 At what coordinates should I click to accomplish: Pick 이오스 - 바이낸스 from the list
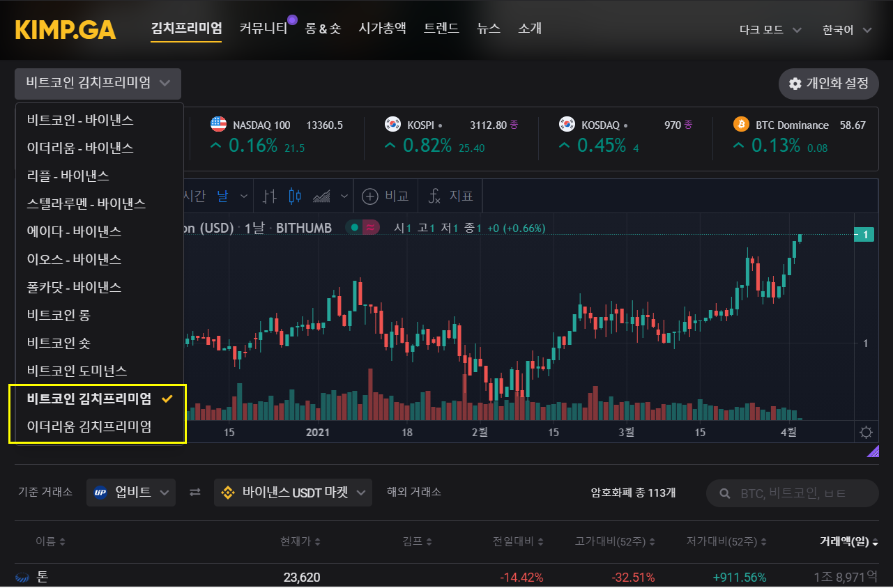tap(99, 259)
